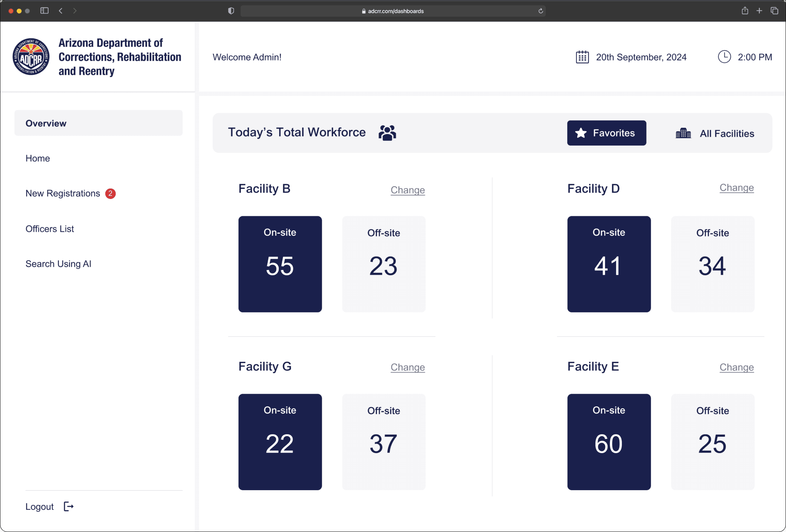Click the ADCRR logo in sidebar
The image size is (786, 532).
[31, 57]
